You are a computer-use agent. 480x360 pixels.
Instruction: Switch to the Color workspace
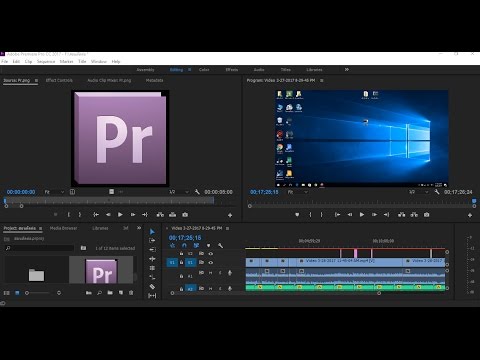click(204, 70)
